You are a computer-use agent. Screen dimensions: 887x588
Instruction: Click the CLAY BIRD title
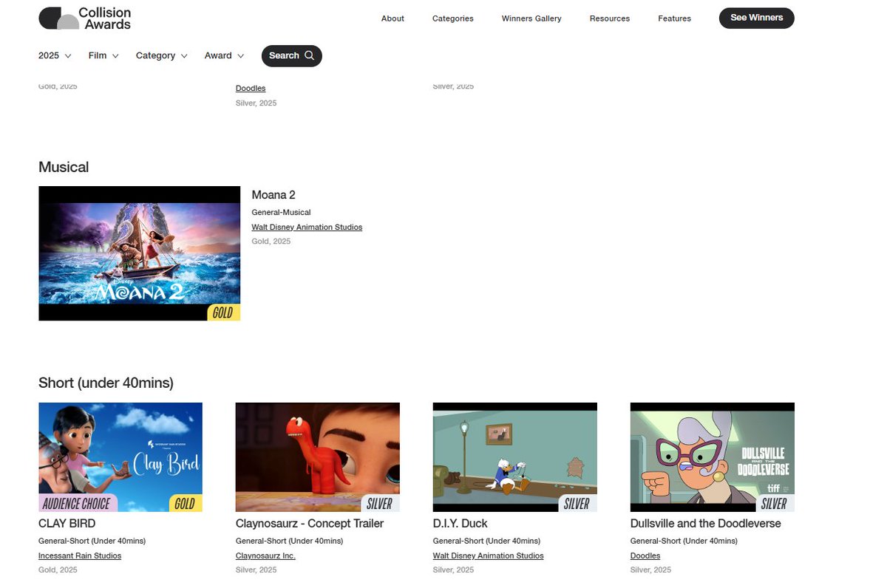click(67, 524)
